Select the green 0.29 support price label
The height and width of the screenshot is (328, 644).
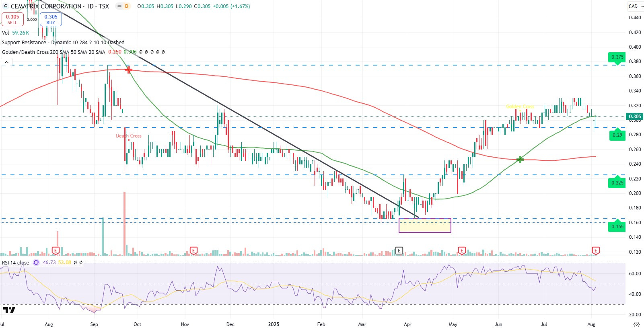617,135
